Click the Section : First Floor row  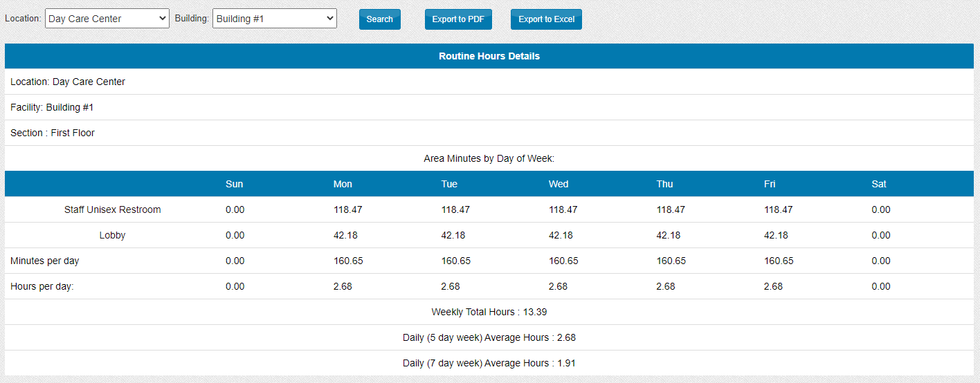(53, 133)
